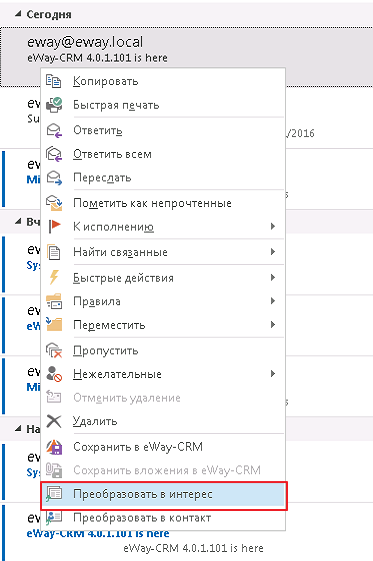This screenshot has height=561, width=373.
Task: Click the Ответить reply envelope icon
Action: pos(54,130)
